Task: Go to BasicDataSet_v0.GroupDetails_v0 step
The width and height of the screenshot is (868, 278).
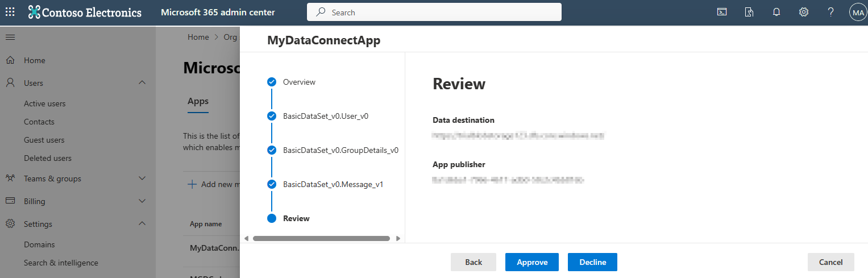Action: (340, 150)
